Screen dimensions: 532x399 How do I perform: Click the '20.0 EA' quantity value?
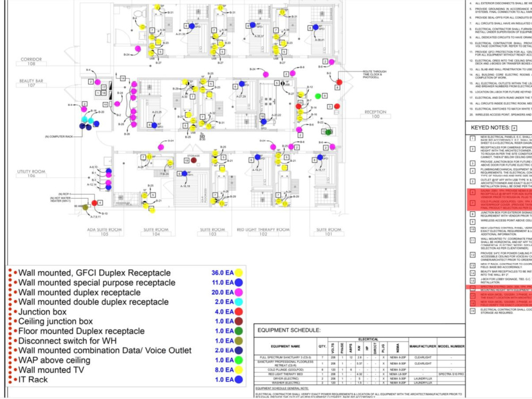(222, 292)
